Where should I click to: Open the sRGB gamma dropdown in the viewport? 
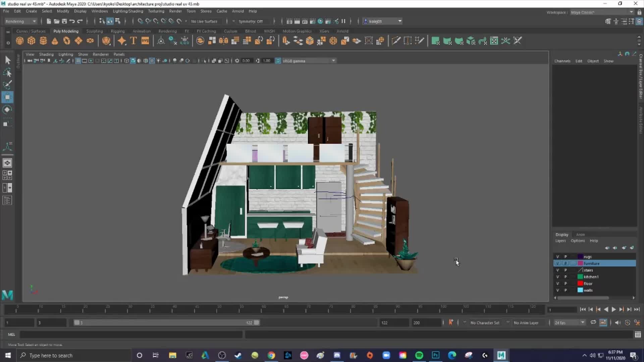[x=333, y=61]
